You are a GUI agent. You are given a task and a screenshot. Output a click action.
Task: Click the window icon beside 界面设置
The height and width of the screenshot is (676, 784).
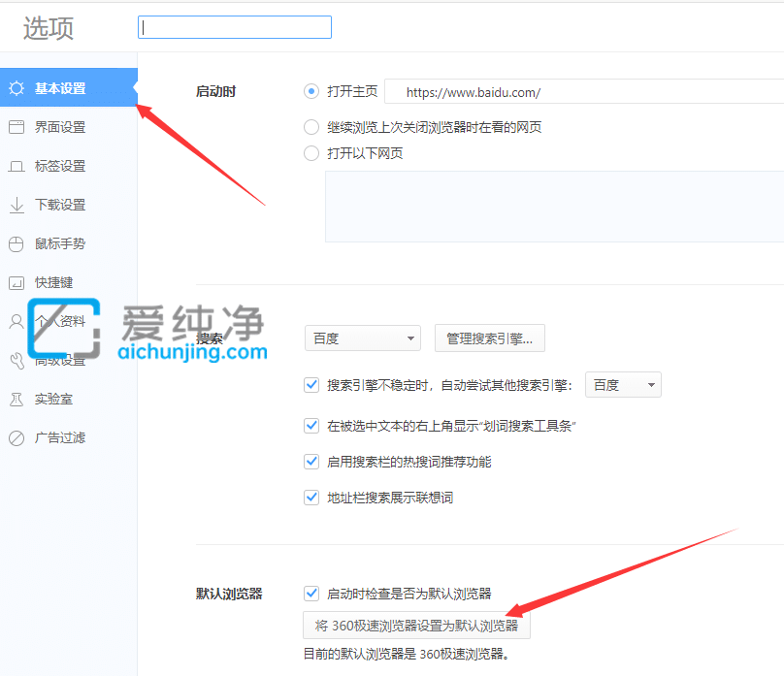point(17,127)
